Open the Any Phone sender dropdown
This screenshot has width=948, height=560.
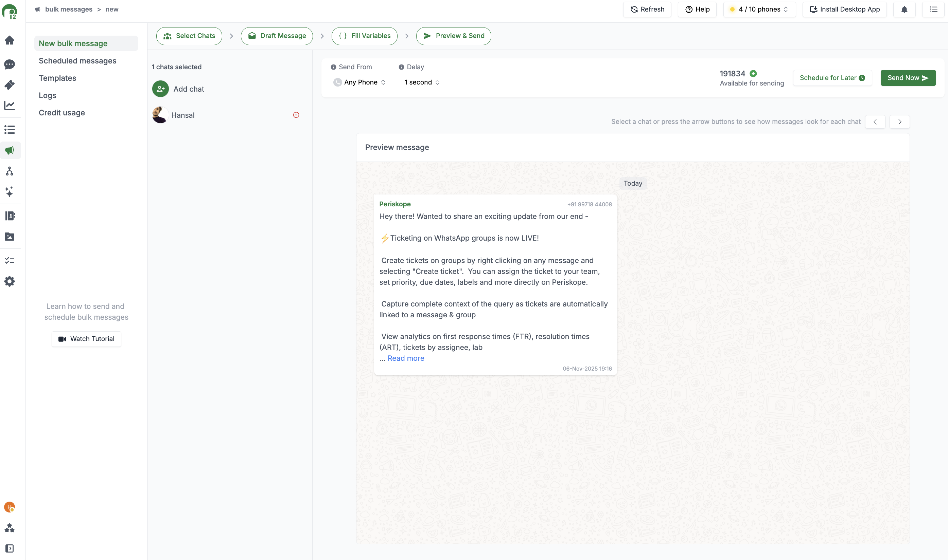click(359, 82)
